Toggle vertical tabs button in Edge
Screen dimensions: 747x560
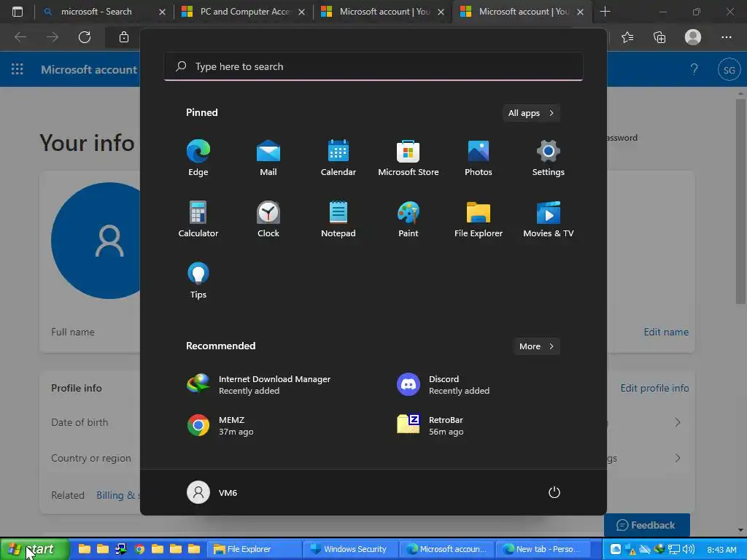pos(18,12)
